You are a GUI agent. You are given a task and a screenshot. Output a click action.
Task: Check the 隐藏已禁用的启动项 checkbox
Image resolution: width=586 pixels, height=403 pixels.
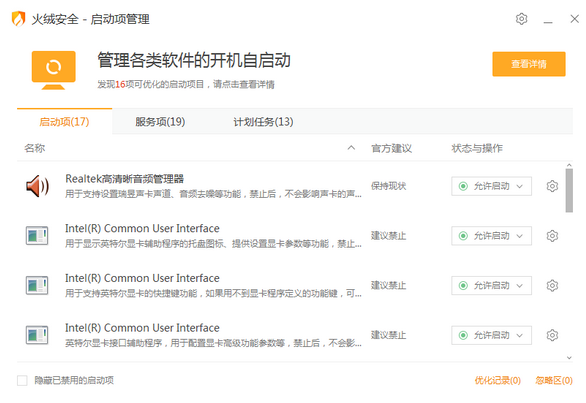22,381
